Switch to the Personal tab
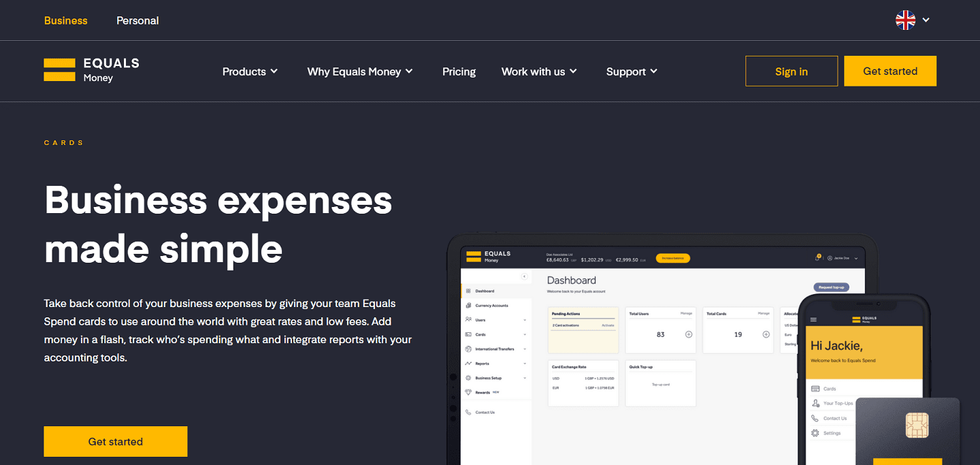The height and width of the screenshot is (465, 980). pos(137,20)
